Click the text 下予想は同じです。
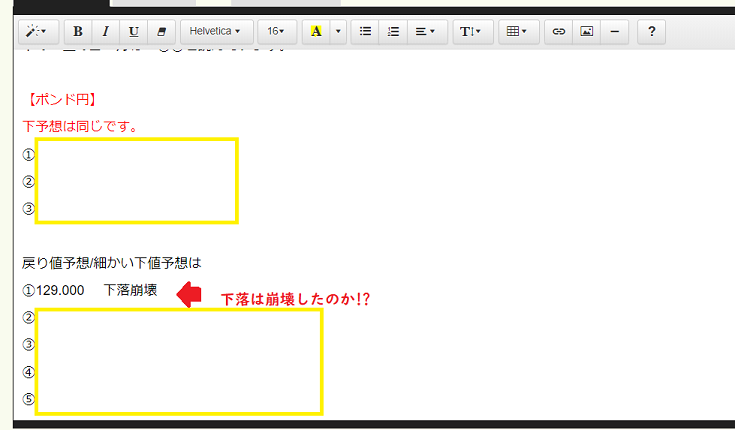Screen dimensions: 735x430 point(80,126)
